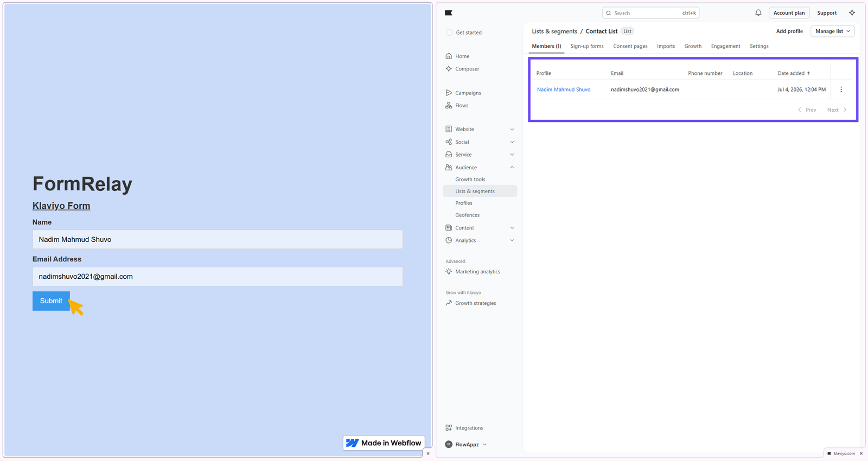Collapse the Audience section chevron

pos(512,167)
